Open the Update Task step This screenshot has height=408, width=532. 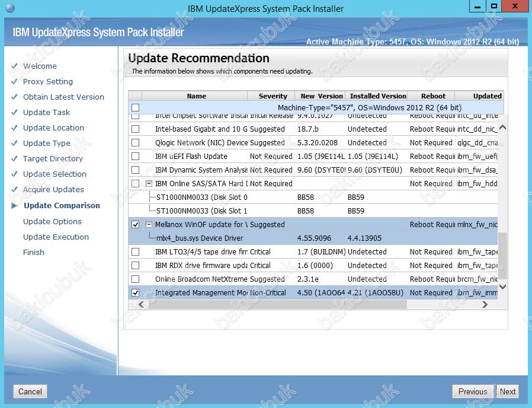tap(46, 112)
